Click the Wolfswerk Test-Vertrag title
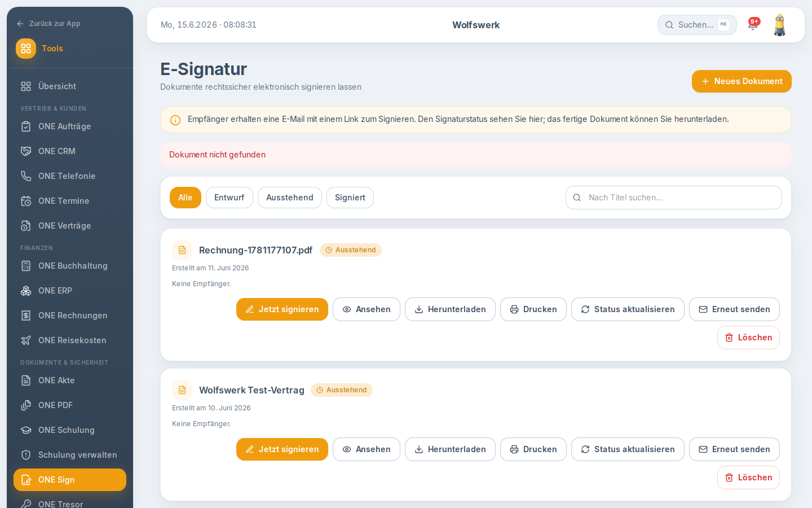This screenshot has height=508, width=812. 251,390
